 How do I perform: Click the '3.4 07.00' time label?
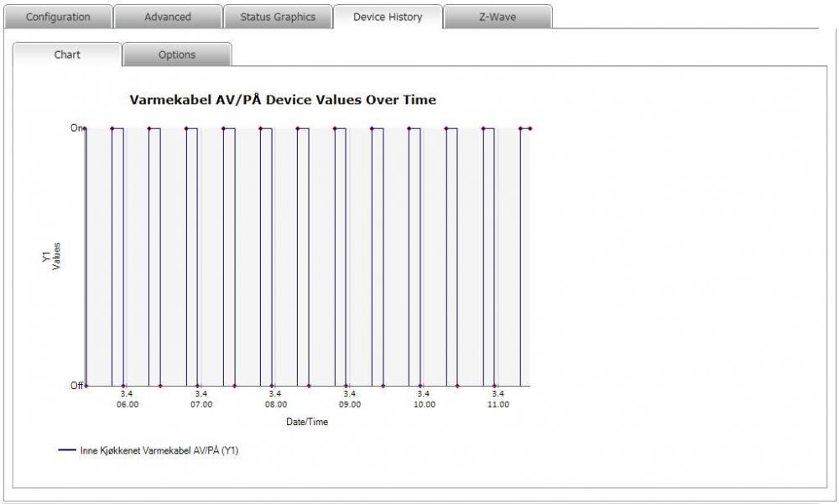[201, 399]
